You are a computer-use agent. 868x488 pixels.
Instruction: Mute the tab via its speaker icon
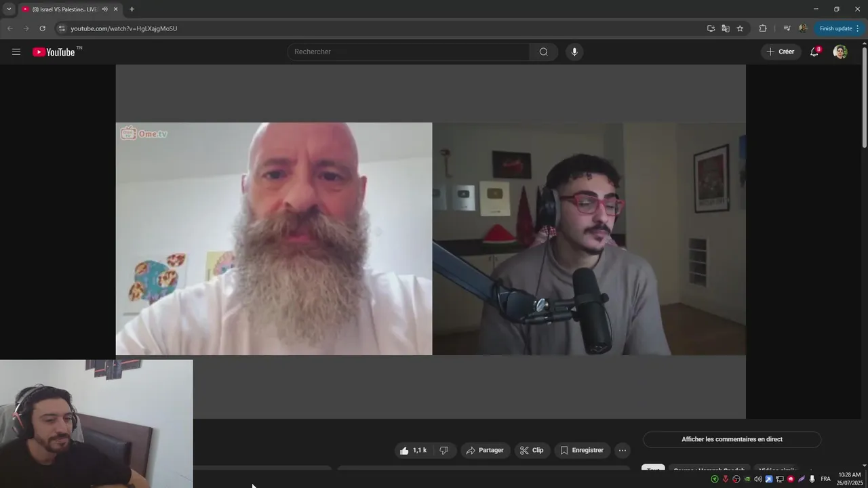pos(105,9)
